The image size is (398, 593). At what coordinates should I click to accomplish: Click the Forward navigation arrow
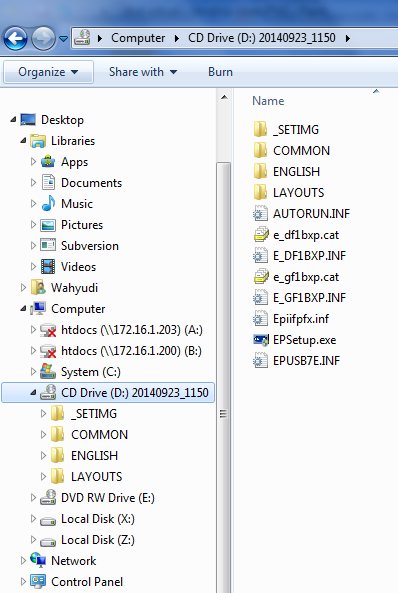tap(43, 38)
